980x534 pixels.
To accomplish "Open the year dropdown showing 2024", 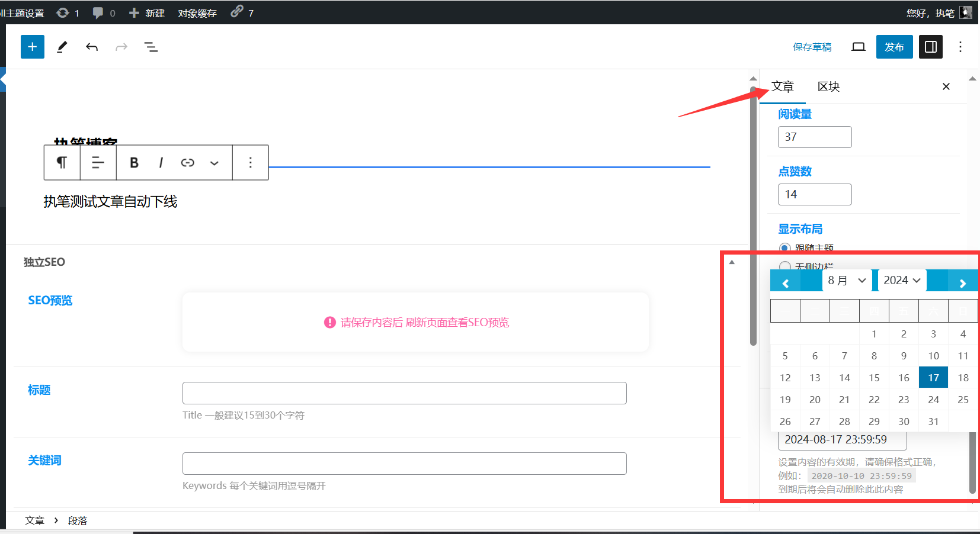I will [902, 280].
